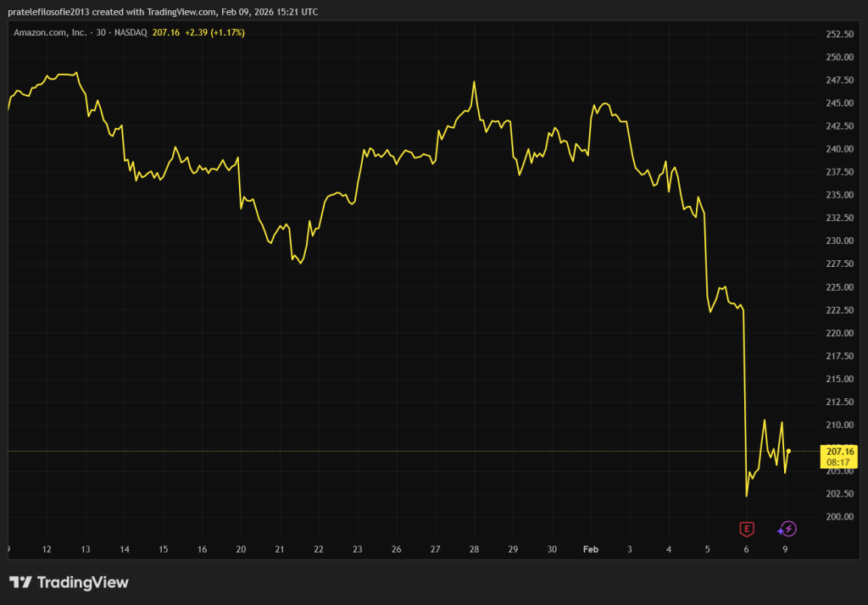Click the Amazon.com, Inc. symbol name
The height and width of the screenshot is (605, 868).
point(50,32)
